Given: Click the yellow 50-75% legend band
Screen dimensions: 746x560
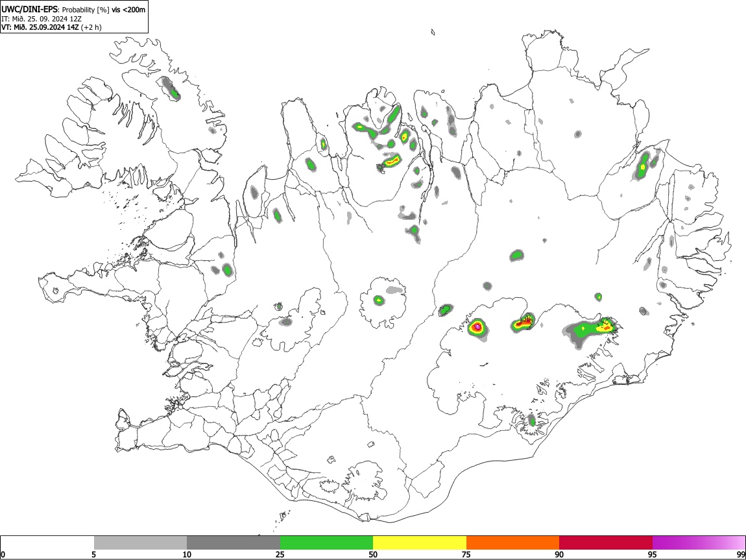Looking at the screenshot, I should (x=420, y=542).
